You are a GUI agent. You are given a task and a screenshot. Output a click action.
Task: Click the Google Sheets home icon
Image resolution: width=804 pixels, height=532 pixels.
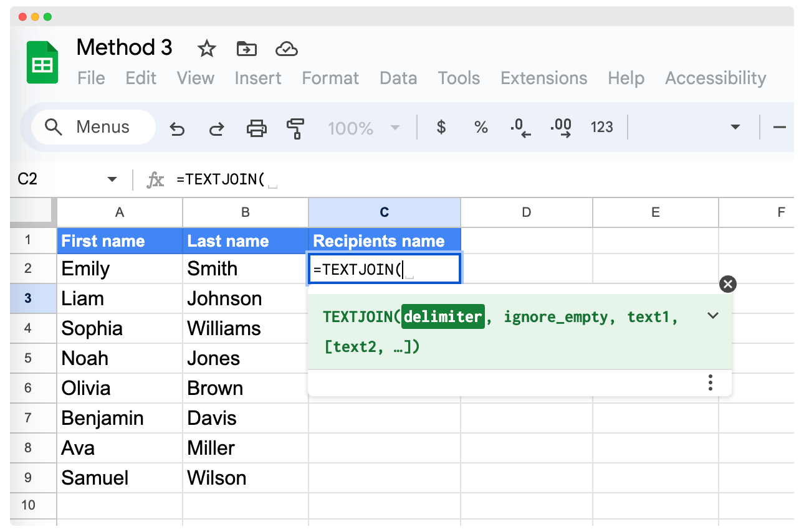[x=42, y=62]
